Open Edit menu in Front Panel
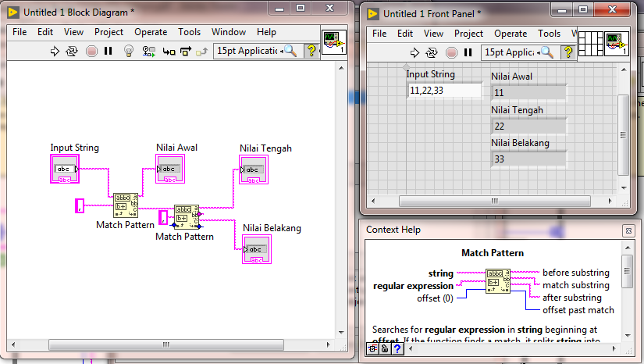The height and width of the screenshot is (364, 644). [405, 34]
